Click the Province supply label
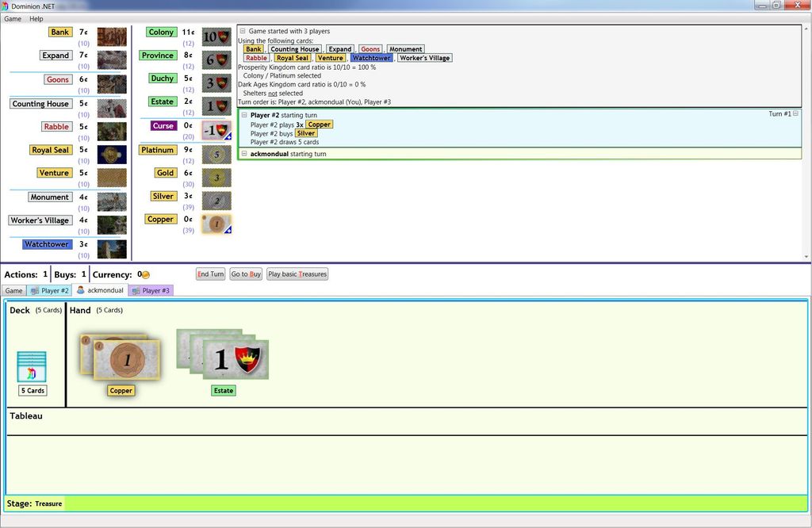This screenshot has width=812, height=528. point(158,55)
